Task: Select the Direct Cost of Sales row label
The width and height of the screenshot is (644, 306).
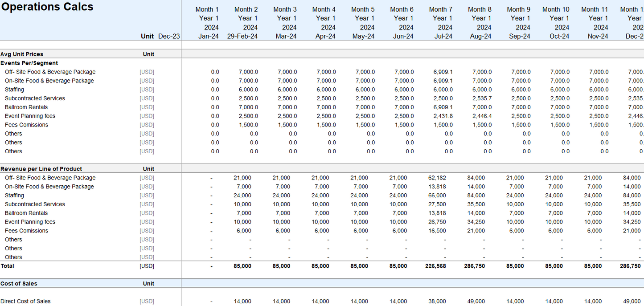Action: (x=28, y=301)
